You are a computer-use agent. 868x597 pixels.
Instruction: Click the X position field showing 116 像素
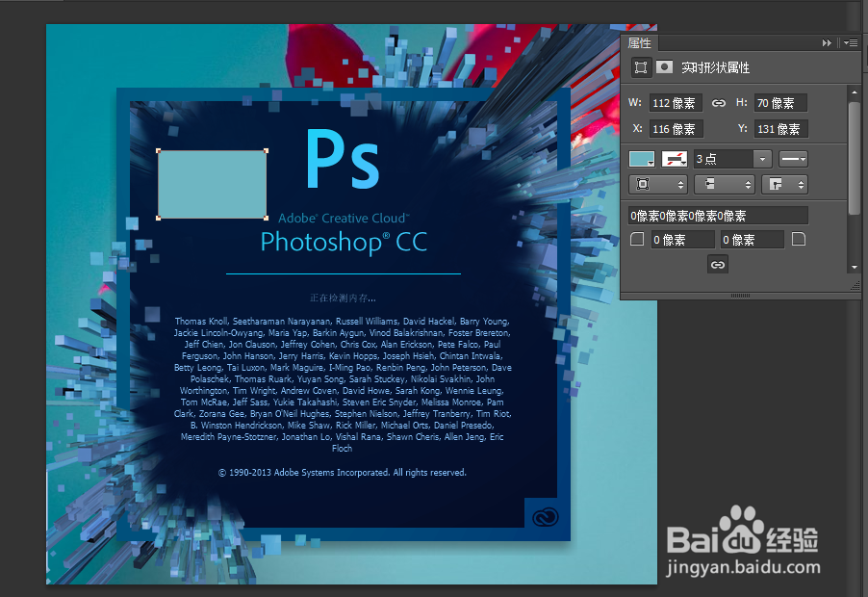676,129
